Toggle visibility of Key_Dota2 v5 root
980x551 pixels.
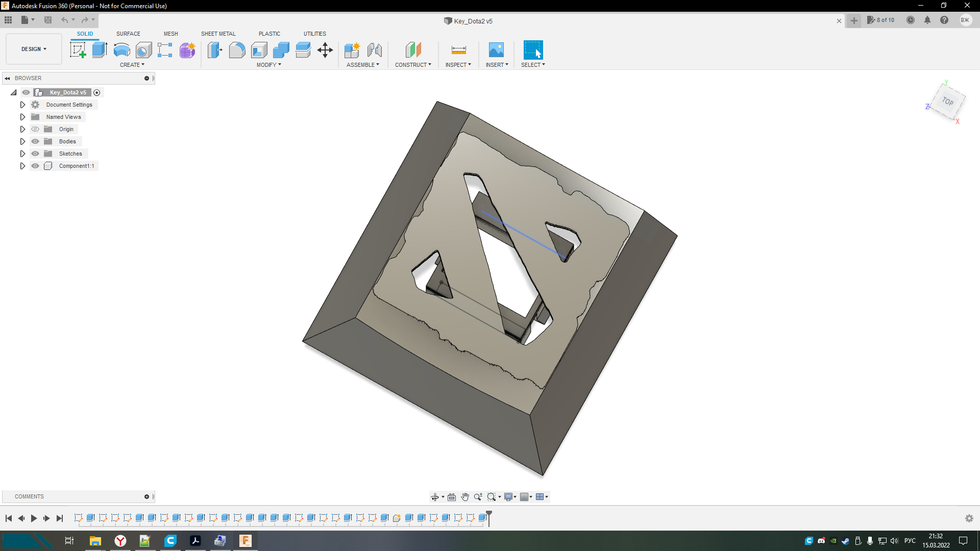26,92
